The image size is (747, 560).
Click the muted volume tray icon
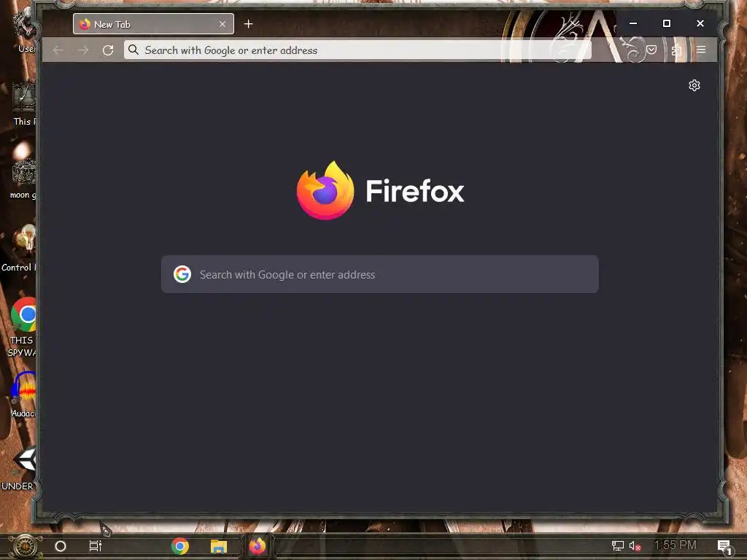(x=635, y=545)
